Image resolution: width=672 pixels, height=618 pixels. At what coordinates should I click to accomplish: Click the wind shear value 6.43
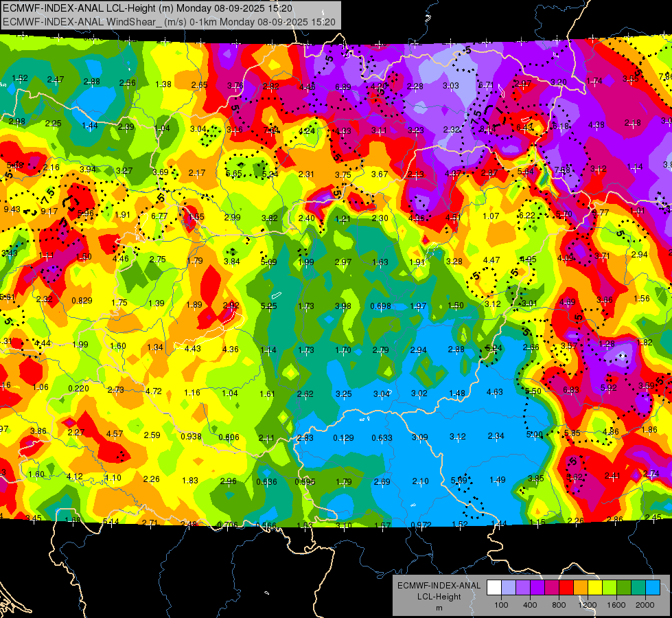point(524,128)
